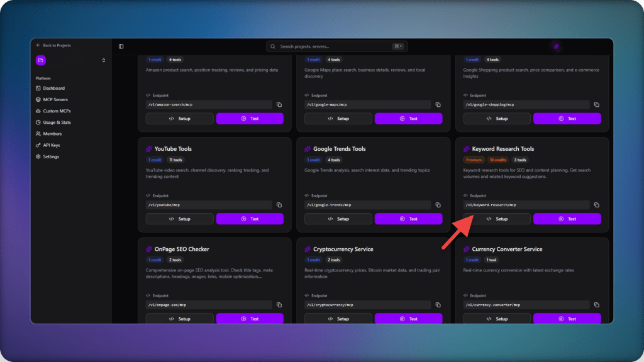Copy the /v1/amazon-search/mcp endpoint
This screenshot has width=644, height=362.
(279, 105)
